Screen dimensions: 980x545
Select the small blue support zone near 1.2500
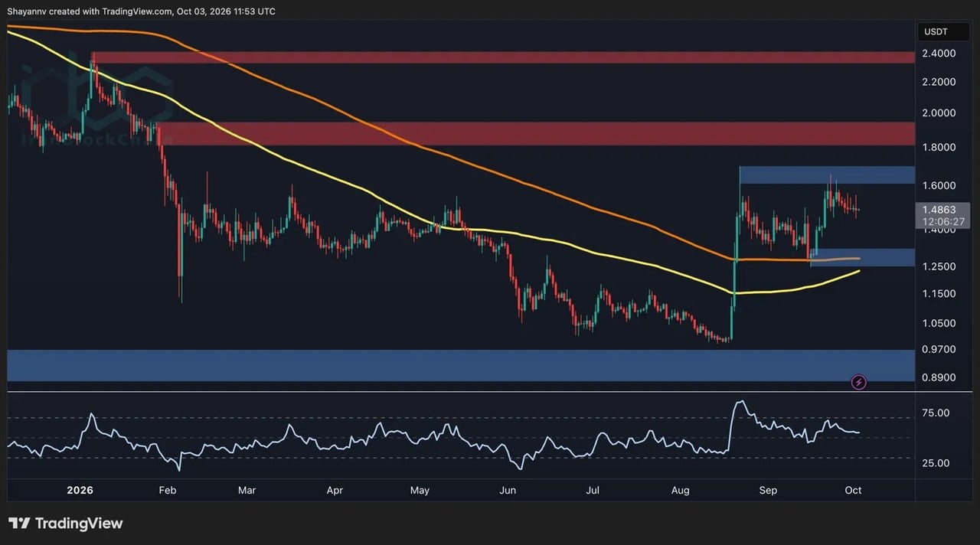pos(862,257)
